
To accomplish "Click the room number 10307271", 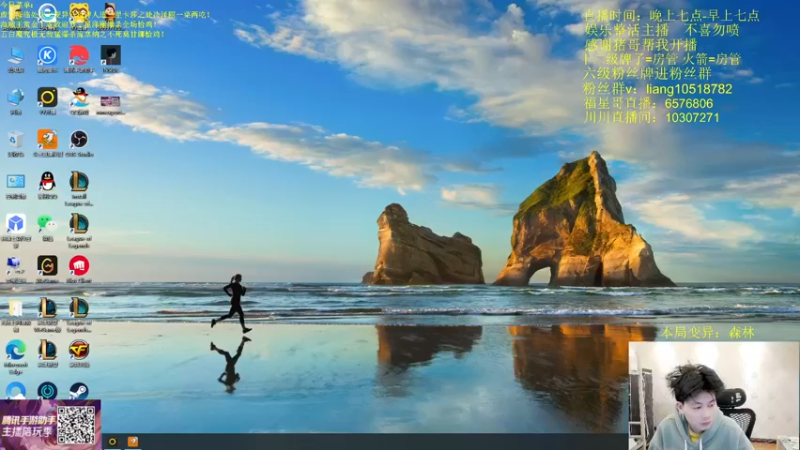I will (692, 118).
